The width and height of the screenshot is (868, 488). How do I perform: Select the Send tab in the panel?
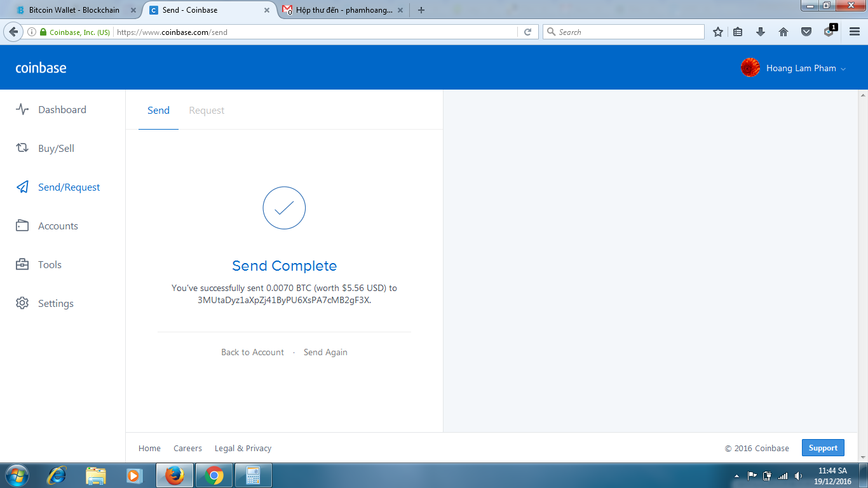click(158, 110)
